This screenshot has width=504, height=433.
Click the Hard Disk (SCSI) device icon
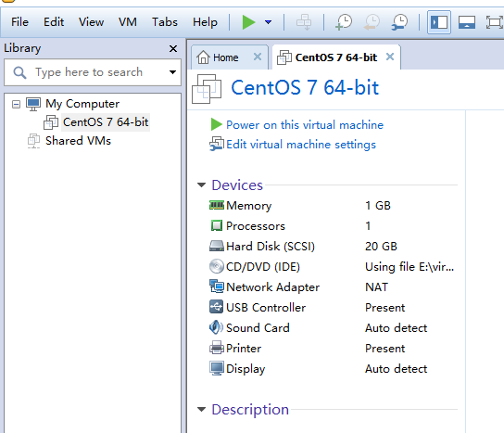tap(216, 246)
